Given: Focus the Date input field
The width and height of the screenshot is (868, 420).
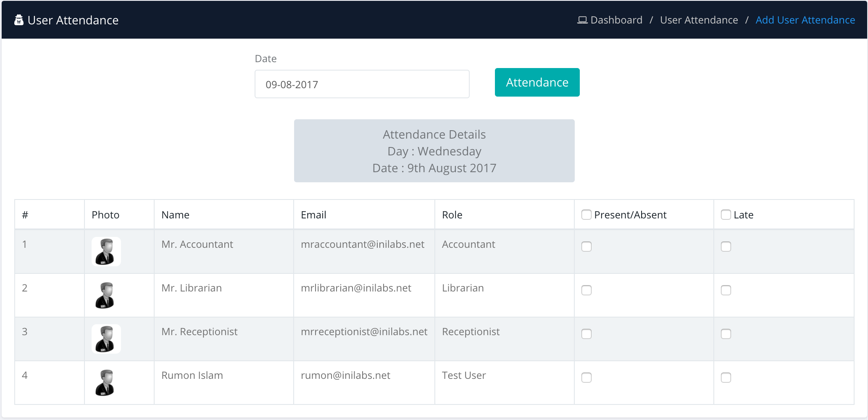Looking at the screenshot, I should click(x=362, y=84).
